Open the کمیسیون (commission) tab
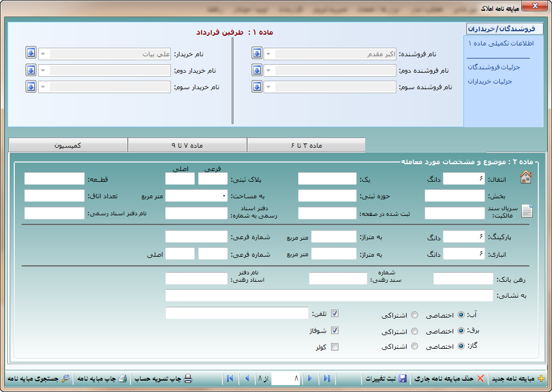 pos(68,145)
